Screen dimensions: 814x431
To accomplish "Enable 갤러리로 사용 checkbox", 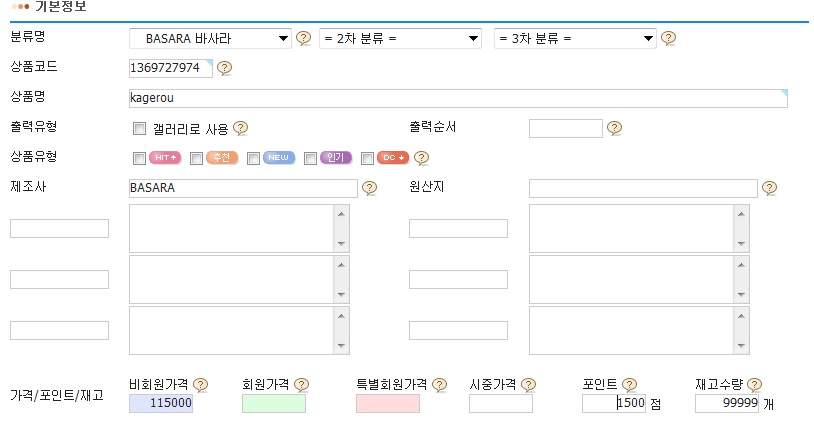I will [139, 128].
